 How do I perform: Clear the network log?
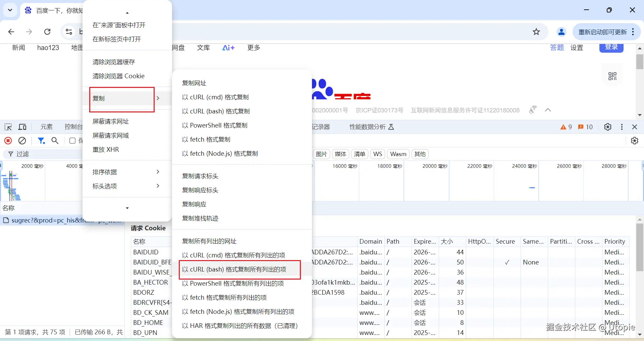point(22,141)
